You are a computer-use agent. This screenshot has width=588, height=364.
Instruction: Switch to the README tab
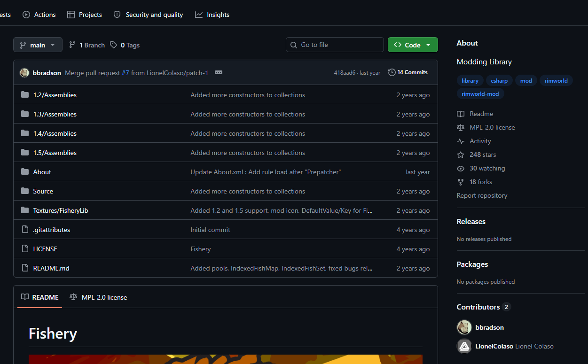tap(40, 297)
